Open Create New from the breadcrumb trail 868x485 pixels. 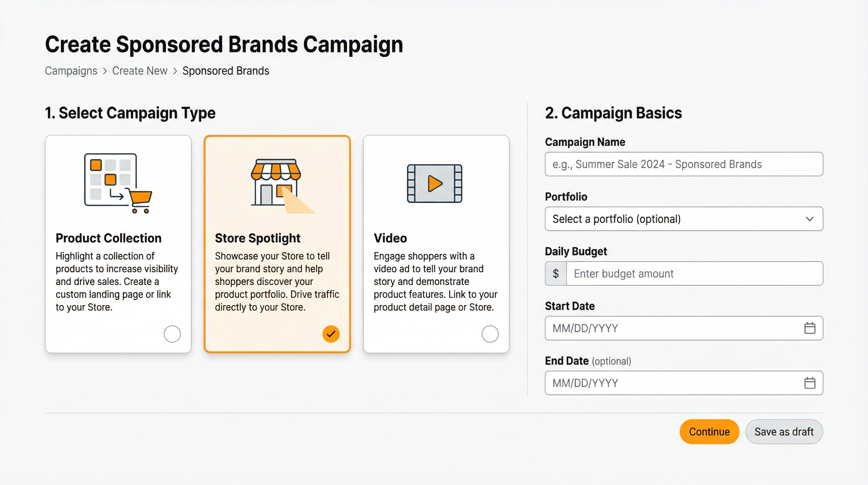140,71
